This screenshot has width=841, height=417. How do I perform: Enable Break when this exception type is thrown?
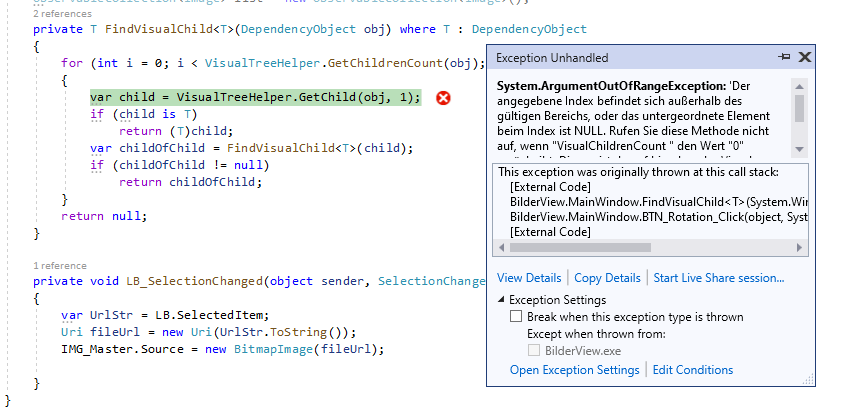(516, 316)
